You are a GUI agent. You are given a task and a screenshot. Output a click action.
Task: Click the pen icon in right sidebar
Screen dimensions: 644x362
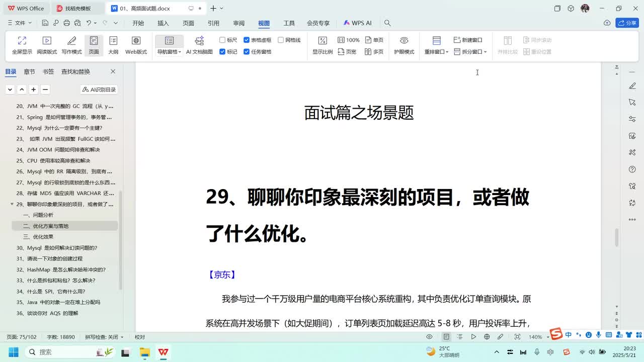point(632,86)
